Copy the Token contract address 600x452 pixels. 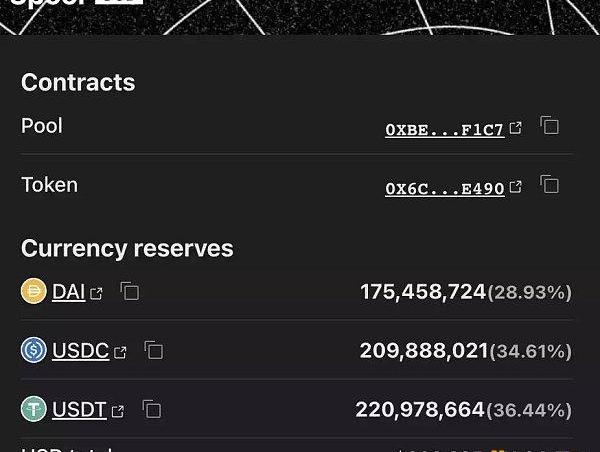pyautogui.click(x=549, y=184)
